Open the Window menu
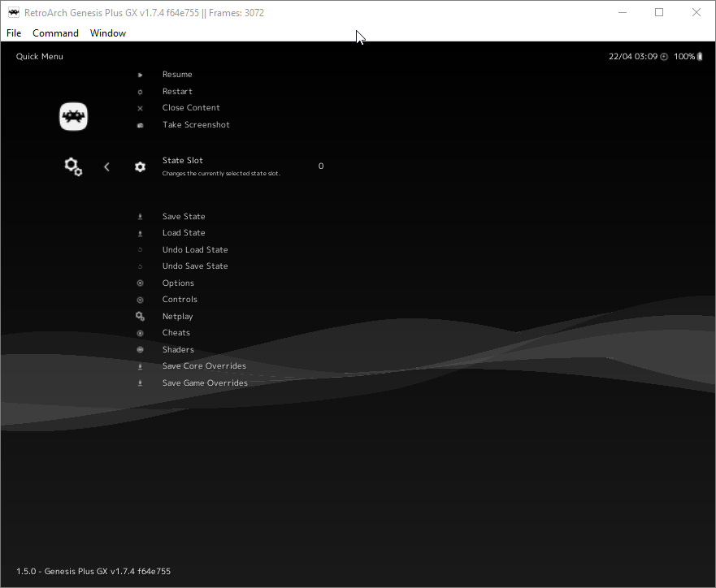 (108, 33)
